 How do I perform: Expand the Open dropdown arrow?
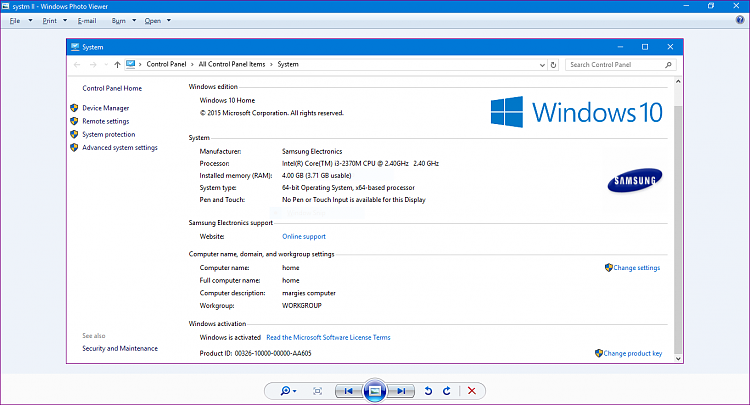(169, 21)
